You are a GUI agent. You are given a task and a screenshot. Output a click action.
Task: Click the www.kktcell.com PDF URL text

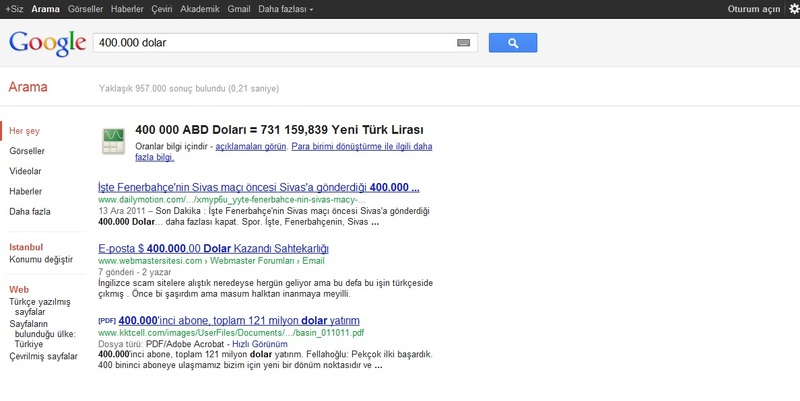click(231, 333)
